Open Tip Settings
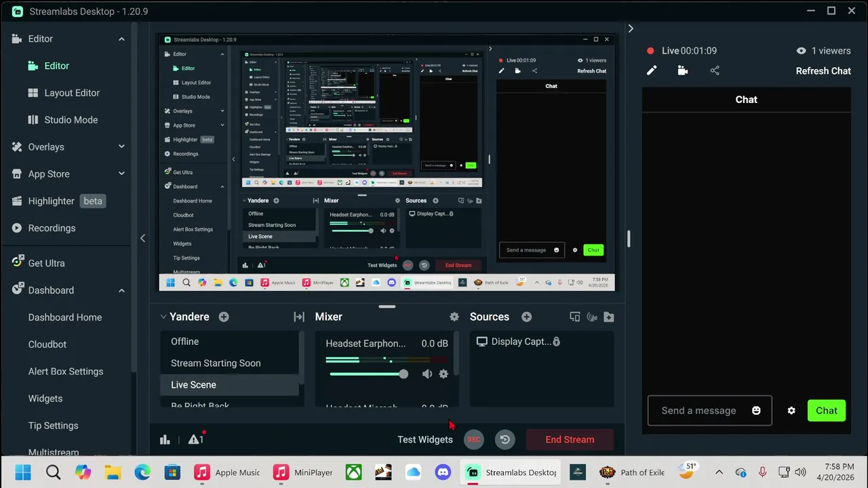The width and height of the screenshot is (868, 488). coord(54,426)
